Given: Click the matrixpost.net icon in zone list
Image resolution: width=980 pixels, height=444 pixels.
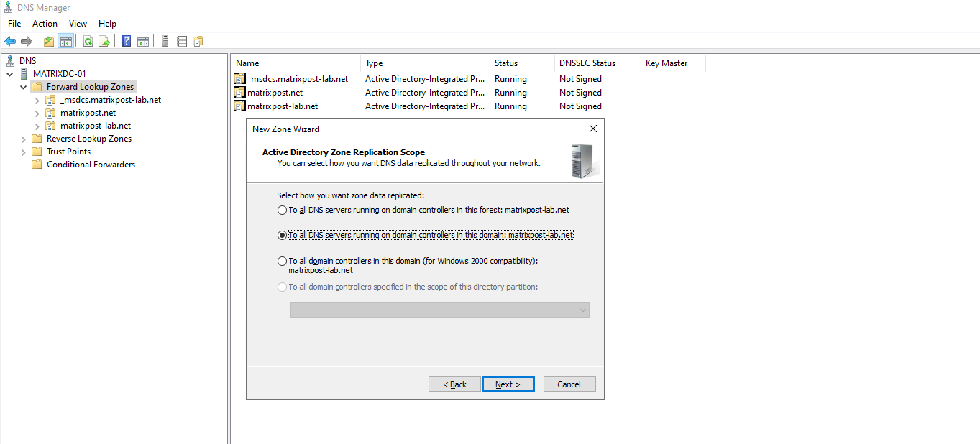Looking at the screenshot, I should (240, 93).
